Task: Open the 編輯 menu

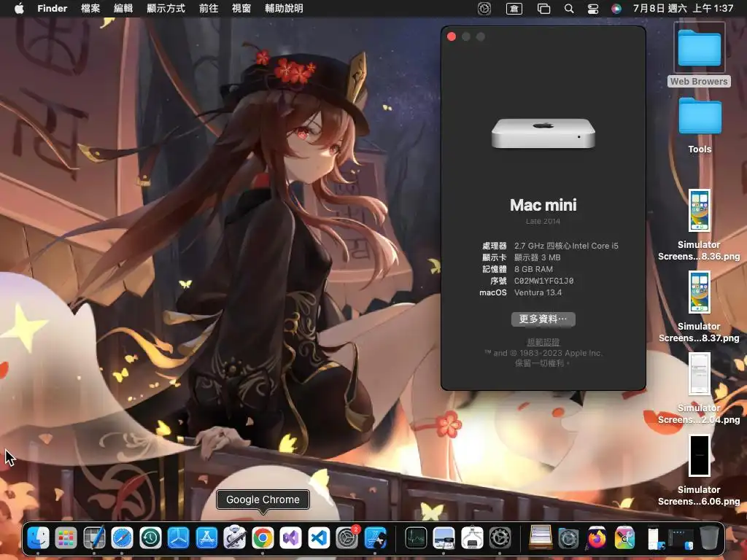Action: point(123,9)
